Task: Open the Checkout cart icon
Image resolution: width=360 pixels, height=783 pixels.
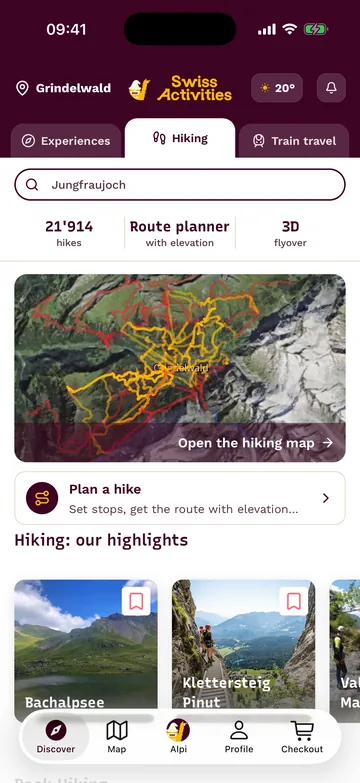Action: point(302,737)
